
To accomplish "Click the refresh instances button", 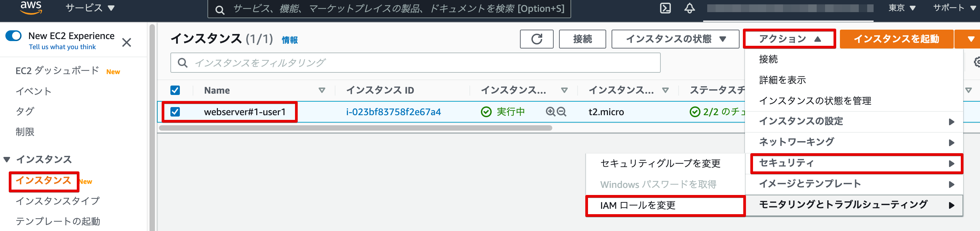I will (536, 39).
